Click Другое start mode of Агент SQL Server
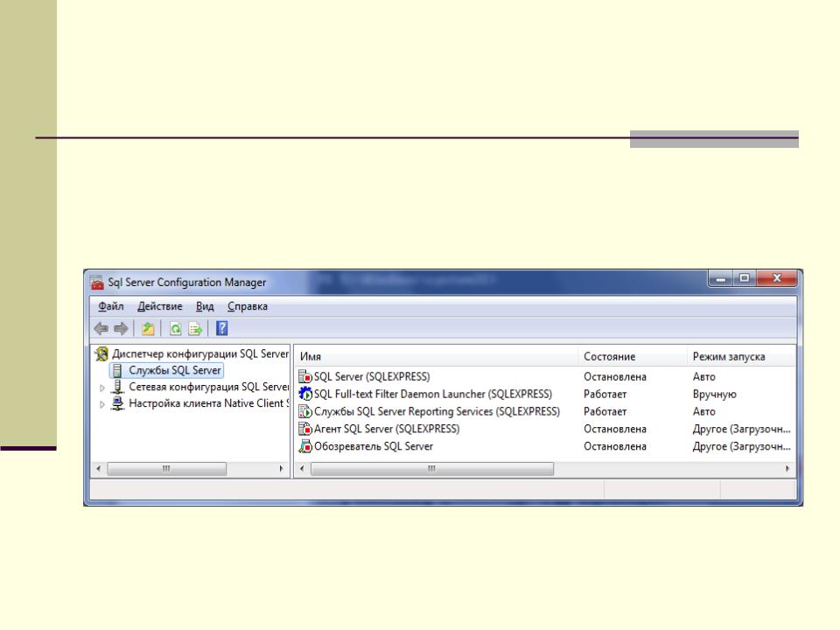This screenshot has height=630, width=840. [x=741, y=429]
